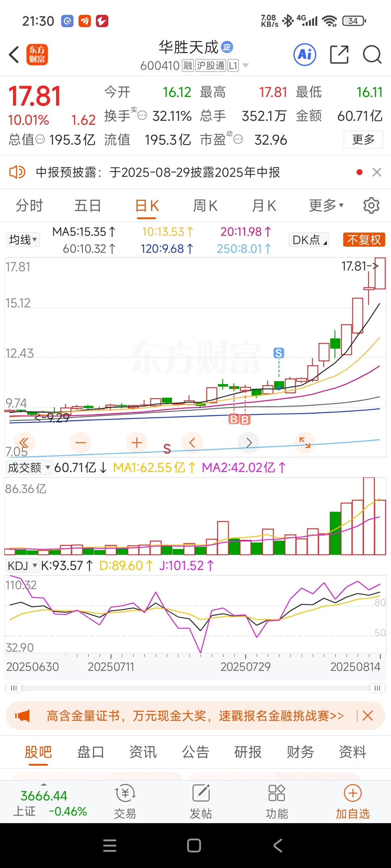Tap Android home button

point(194,846)
